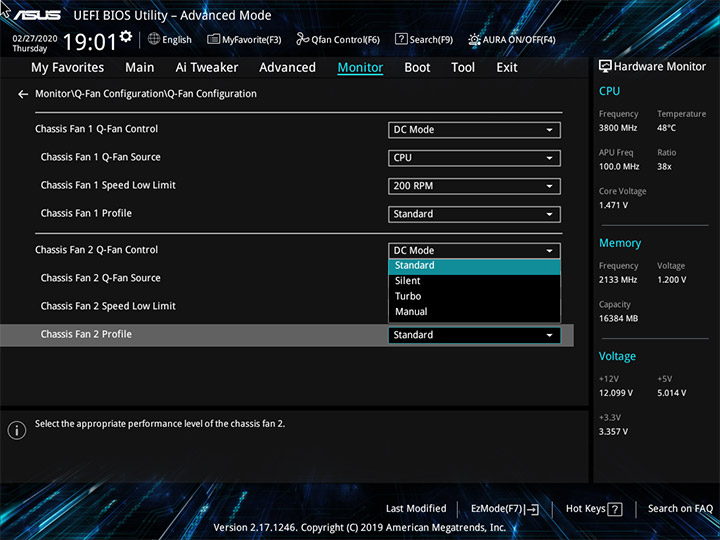The width and height of the screenshot is (720, 540).
Task: Click the 16384 MB capacity value
Action: (618, 319)
